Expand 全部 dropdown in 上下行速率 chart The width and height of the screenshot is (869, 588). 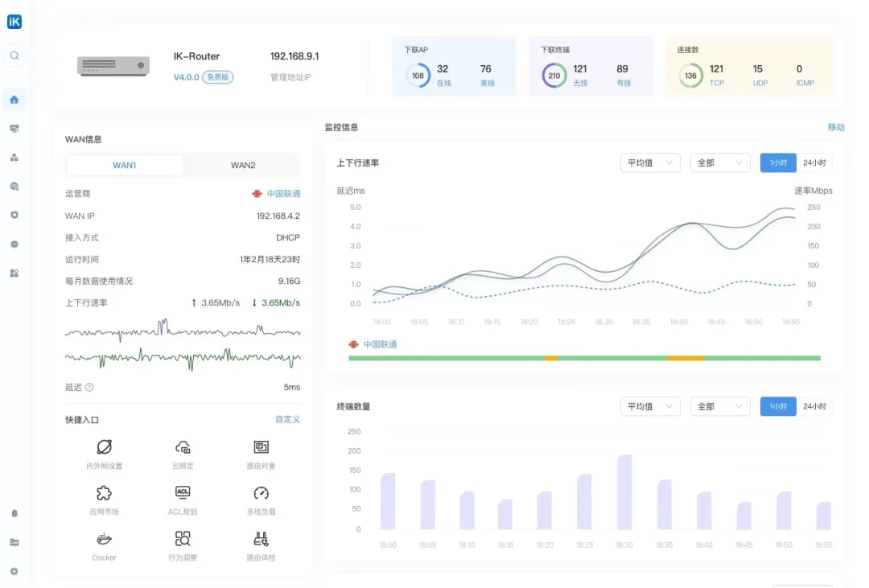click(x=720, y=163)
